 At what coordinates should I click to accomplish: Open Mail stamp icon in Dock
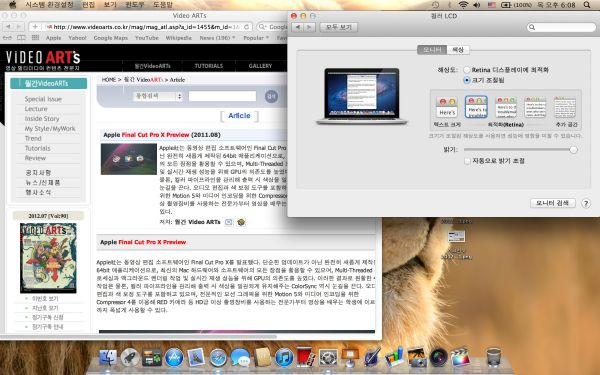tap(196, 358)
